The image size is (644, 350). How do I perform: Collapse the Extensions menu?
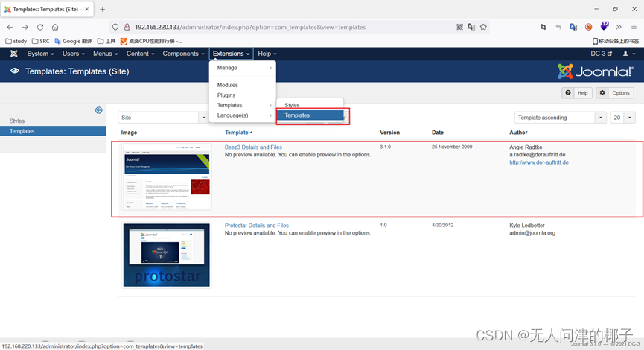pos(231,54)
